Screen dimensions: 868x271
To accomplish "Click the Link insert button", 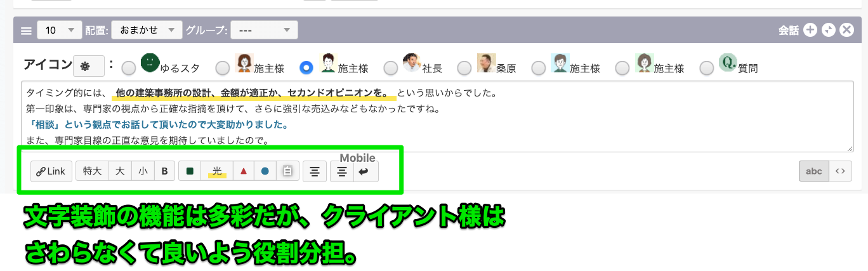I will click(51, 171).
